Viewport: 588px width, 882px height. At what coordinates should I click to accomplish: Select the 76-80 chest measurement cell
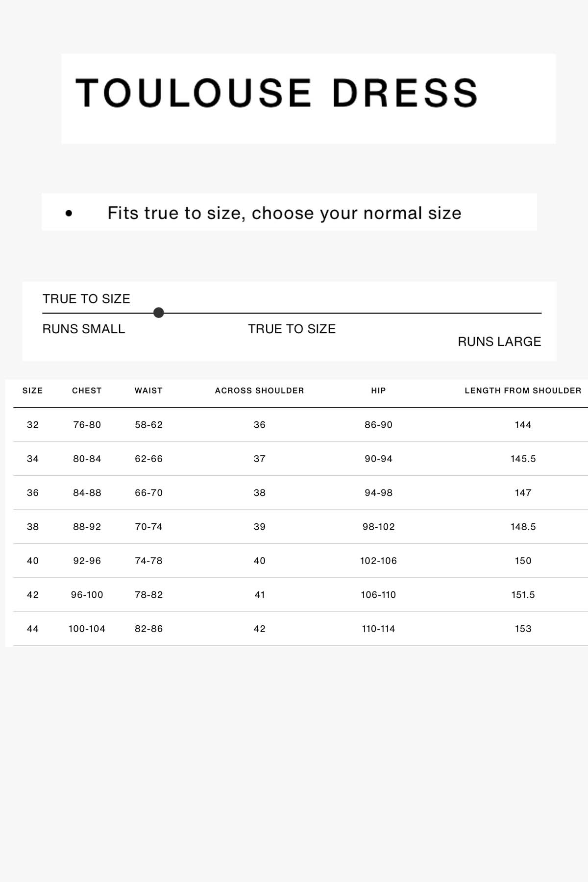[x=87, y=425]
